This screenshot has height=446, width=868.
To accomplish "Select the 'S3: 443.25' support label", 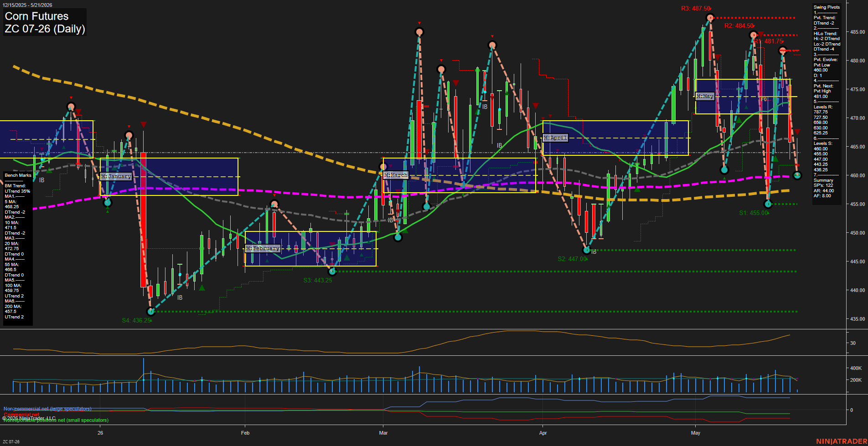I will point(318,280).
